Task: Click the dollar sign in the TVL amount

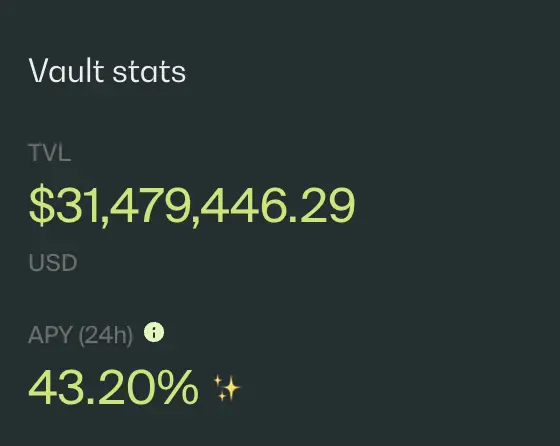Action: point(42,205)
